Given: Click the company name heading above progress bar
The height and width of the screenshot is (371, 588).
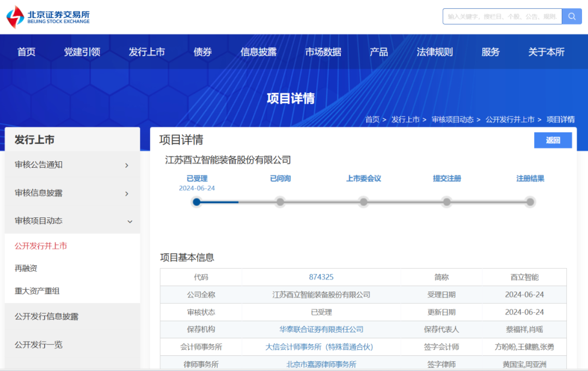Looking at the screenshot, I should 228,160.
